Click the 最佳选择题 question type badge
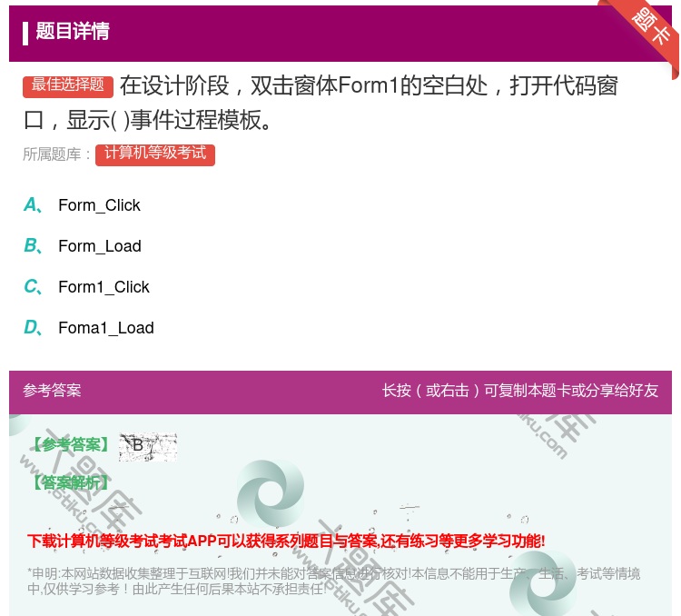The image size is (681, 616). [x=68, y=85]
